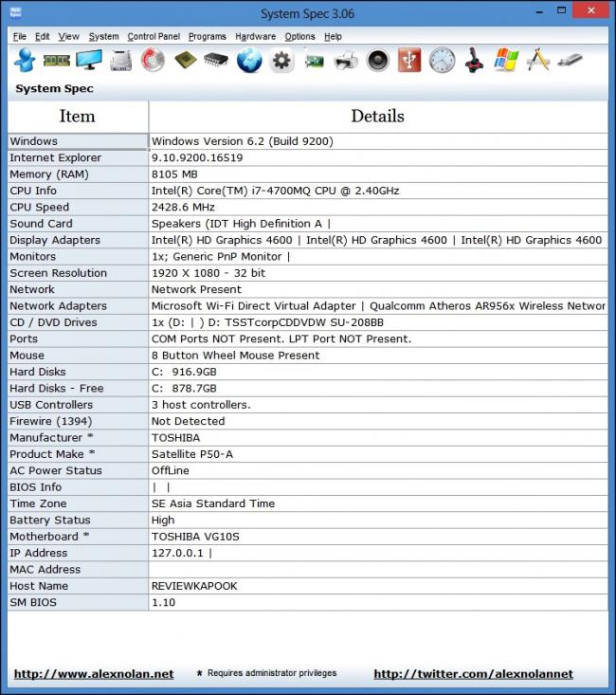This screenshot has width=616, height=695.
Task: Open the Help menu
Action: 333,36
